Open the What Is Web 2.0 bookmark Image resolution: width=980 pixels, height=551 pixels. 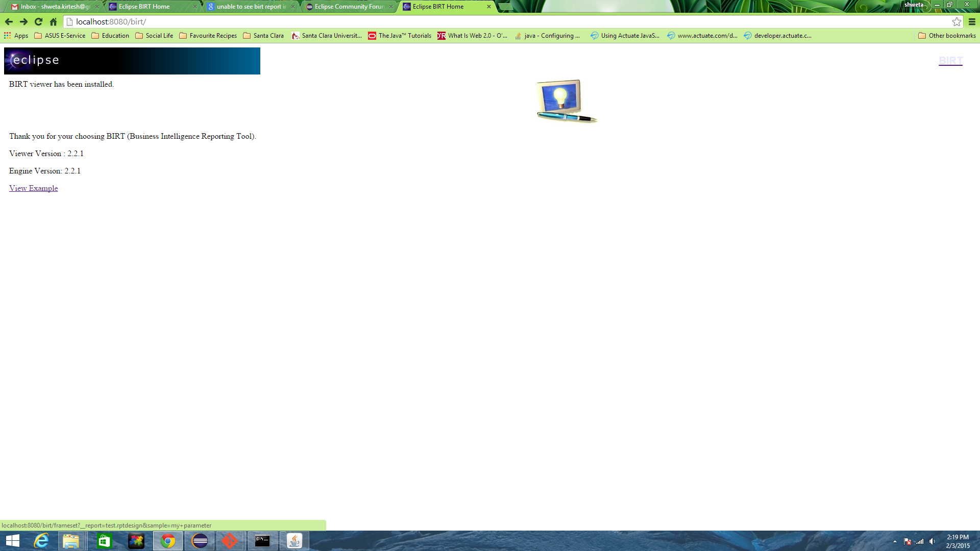tap(473, 36)
